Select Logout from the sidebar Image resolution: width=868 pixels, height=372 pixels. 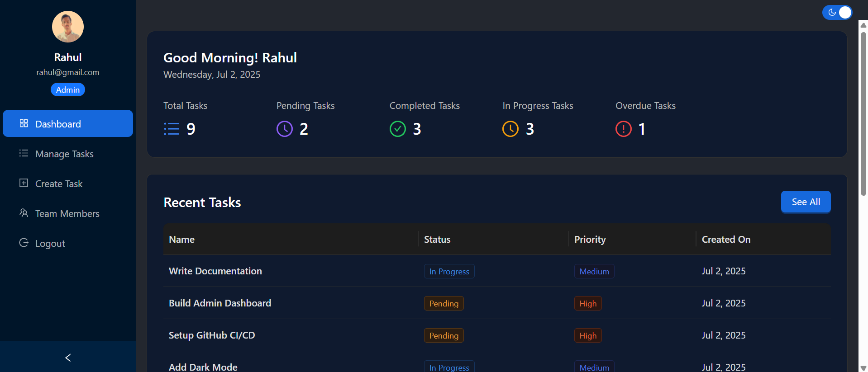[68, 243]
